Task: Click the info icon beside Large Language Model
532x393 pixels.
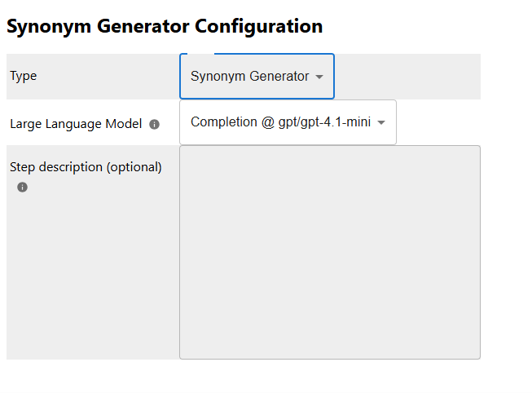Action: pyautogui.click(x=155, y=125)
